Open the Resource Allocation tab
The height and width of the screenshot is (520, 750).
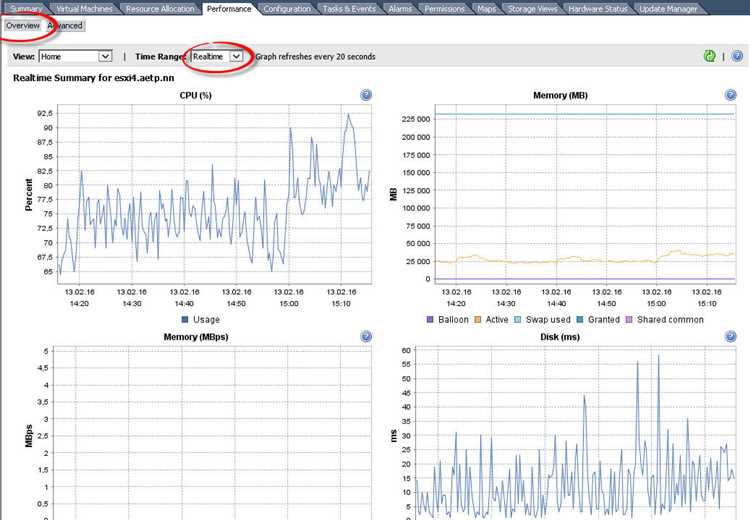tap(160, 9)
